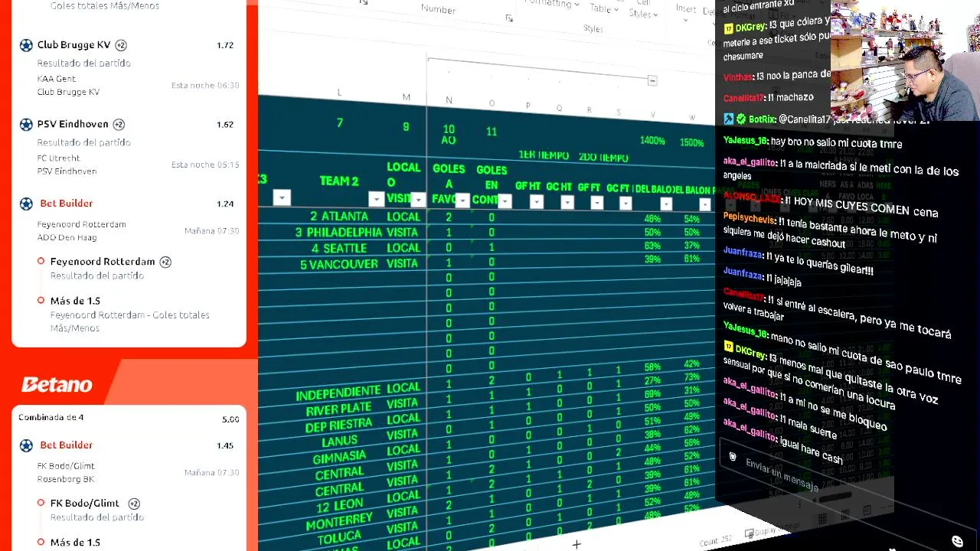Click the Bet Builder label for FK Bodo/Glimt
The width and height of the screenshot is (980, 551).
(66, 445)
